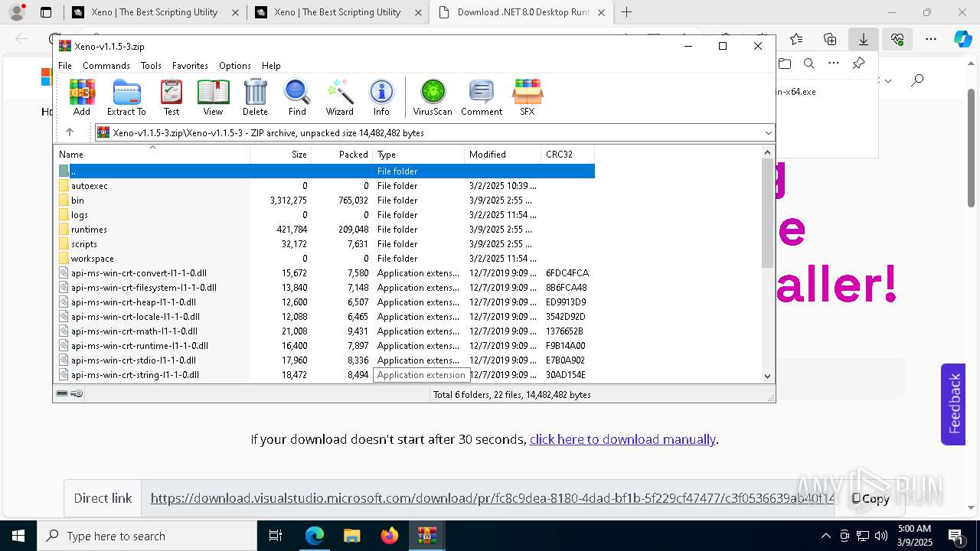The width and height of the screenshot is (980, 551).
Task: Open Firefox from the taskbar
Action: tap(390, 536)
